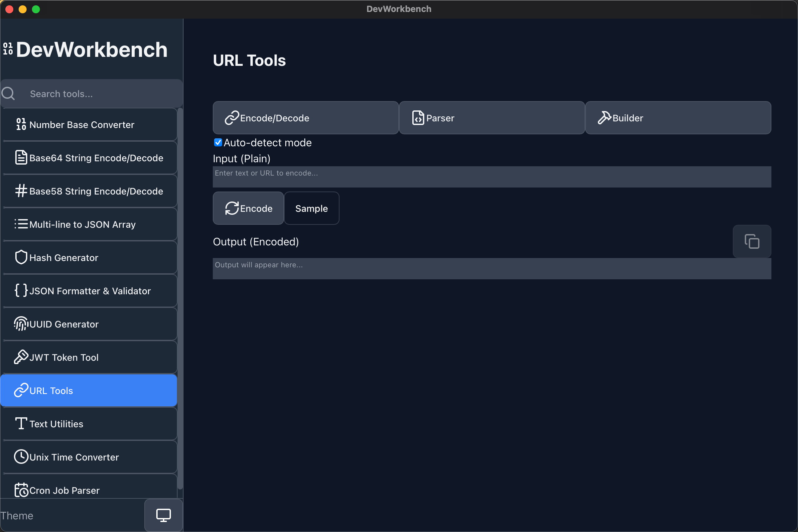The width and height of the screenshot is (798, 532).
Task: Open the UUID Generator tool
Action: [x=89, y=324]
